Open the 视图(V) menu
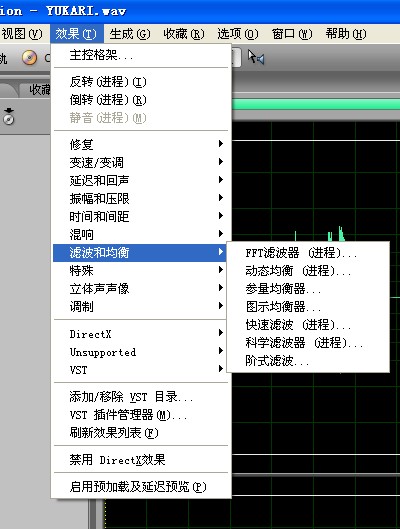Viewport: 400px width, 529px height. click(22, 34)
